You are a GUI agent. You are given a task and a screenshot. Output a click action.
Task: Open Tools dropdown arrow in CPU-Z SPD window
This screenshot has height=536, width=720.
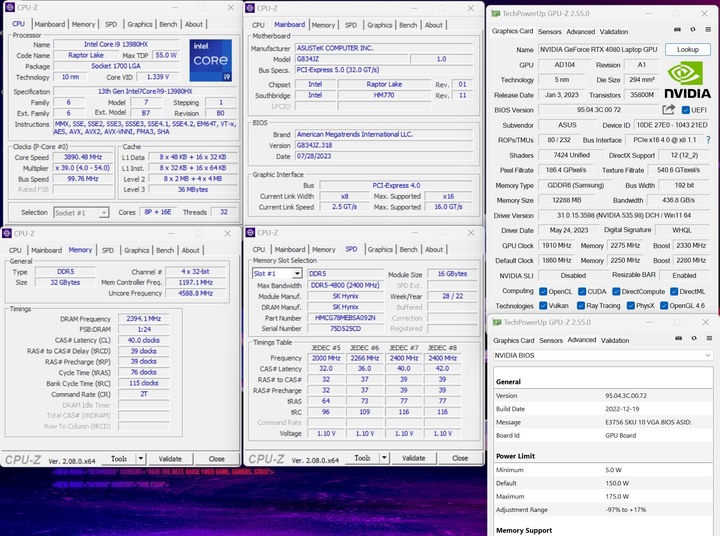pos(384,457)
